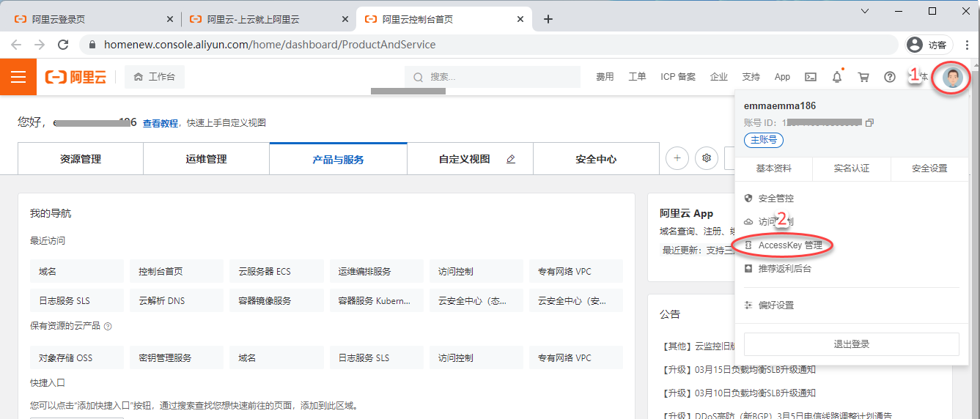Open 控制台首页 shortcut

[x=177, y=271]
